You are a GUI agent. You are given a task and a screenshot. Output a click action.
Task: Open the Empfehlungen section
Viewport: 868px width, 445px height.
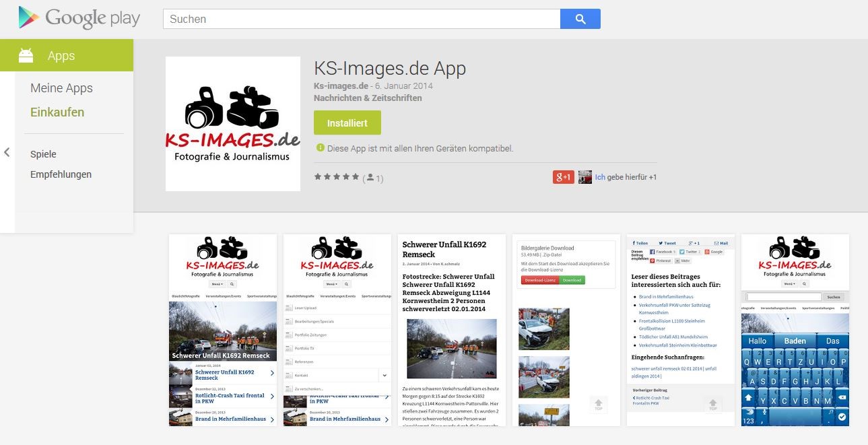coord(61,174)
